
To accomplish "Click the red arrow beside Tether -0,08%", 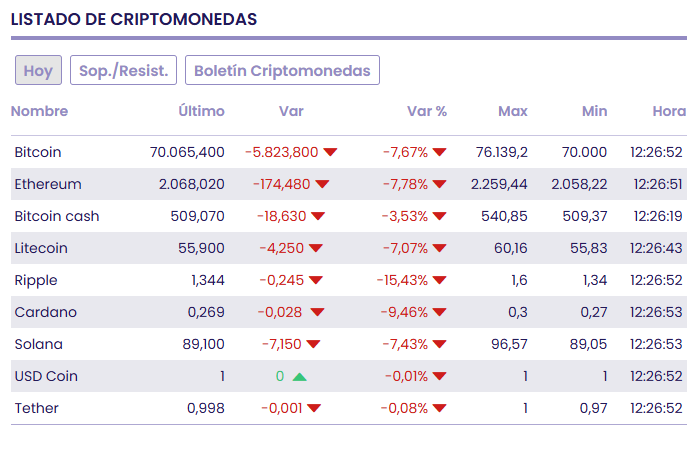I will point(439,409).
